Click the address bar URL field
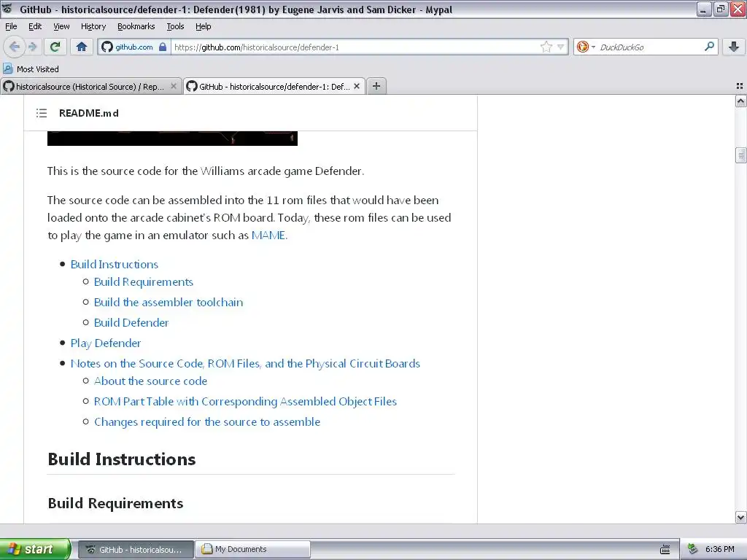The height and width of the screenshot is (560, 747). (355, 47)
